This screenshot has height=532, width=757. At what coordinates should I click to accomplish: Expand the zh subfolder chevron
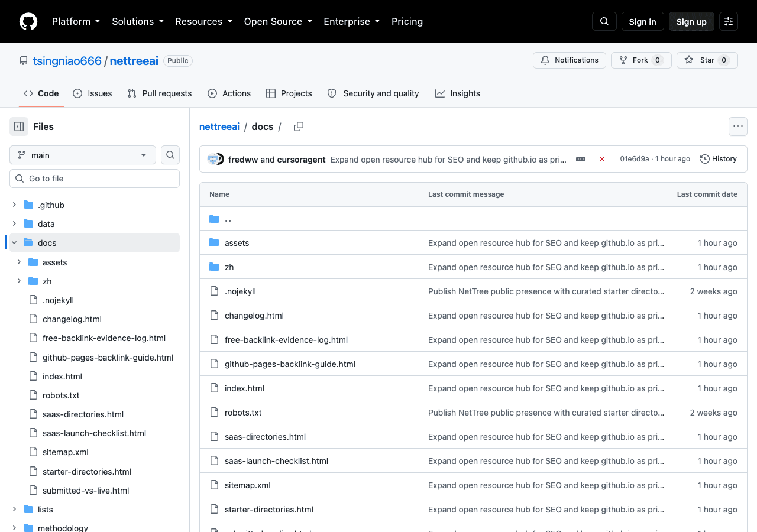[19, 281]
